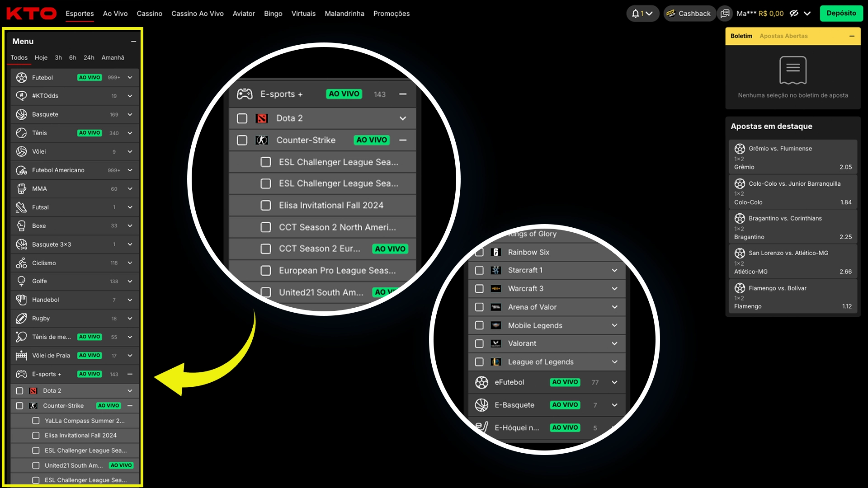Go to the KTO home logo
The height and width of the screenshot is (488, 868).
[x=31, y=14]
